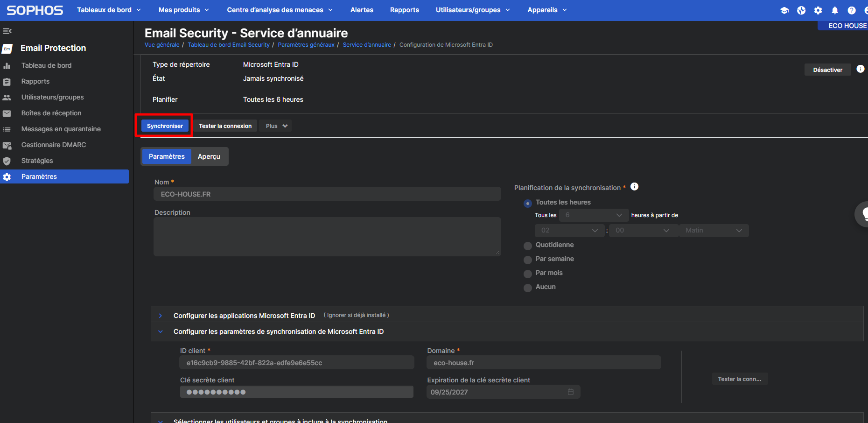The image size is (868, 423).
Task: Open the floating chat assistant bubble
Action: coord(862,214)
